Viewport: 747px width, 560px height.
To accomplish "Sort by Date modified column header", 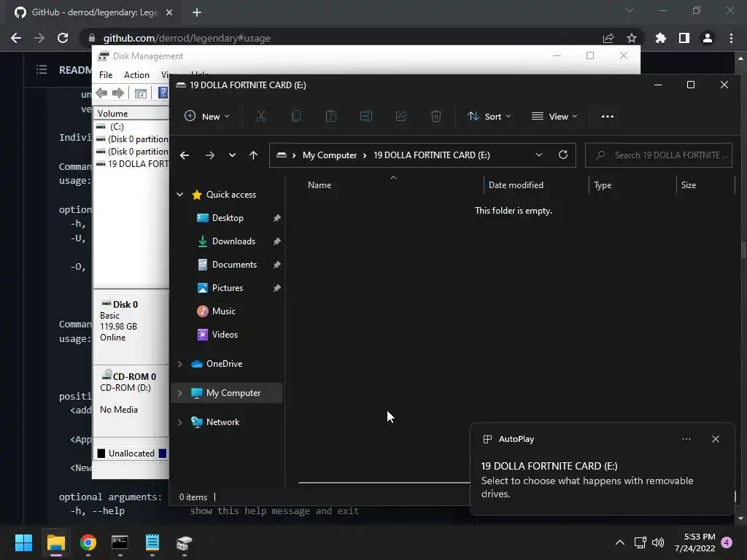I will coord(516,184).
